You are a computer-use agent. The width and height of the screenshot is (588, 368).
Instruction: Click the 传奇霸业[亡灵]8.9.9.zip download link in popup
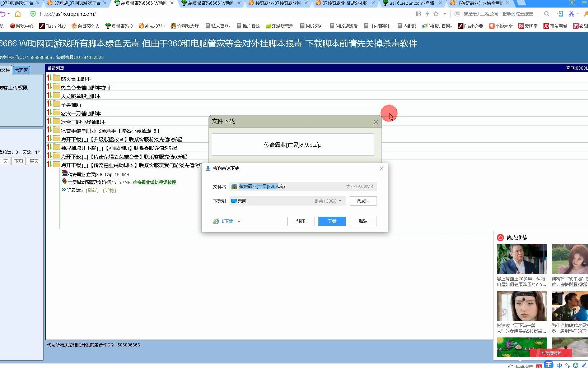coord(293,144)
